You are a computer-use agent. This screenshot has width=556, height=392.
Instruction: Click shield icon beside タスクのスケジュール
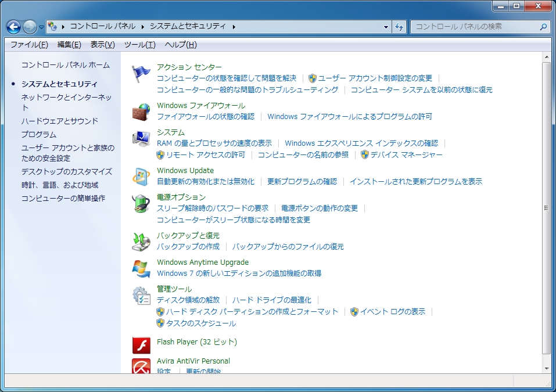(160, 323)
